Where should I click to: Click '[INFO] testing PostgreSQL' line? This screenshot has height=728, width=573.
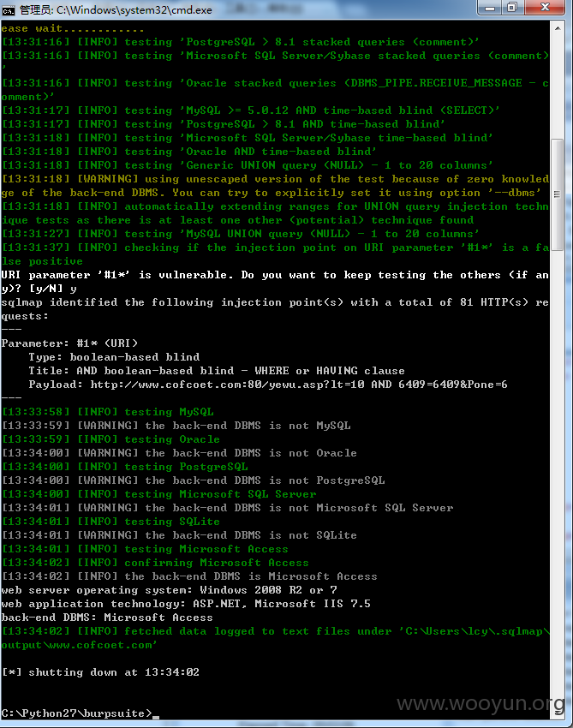tap(125, 467)
